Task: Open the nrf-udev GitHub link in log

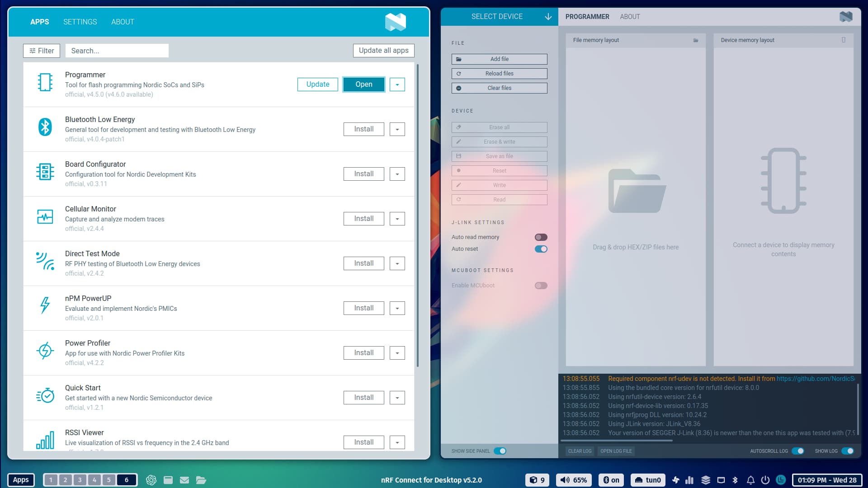Action: [x=816, y=379]
